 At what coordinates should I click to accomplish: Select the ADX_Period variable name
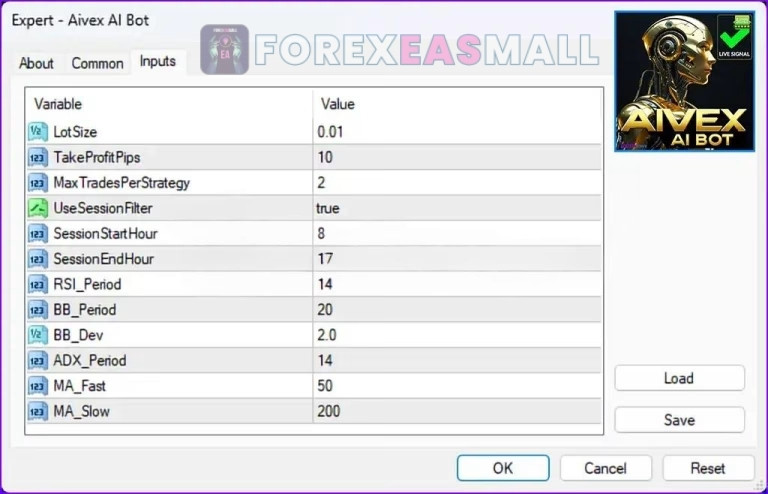point(90,361)
